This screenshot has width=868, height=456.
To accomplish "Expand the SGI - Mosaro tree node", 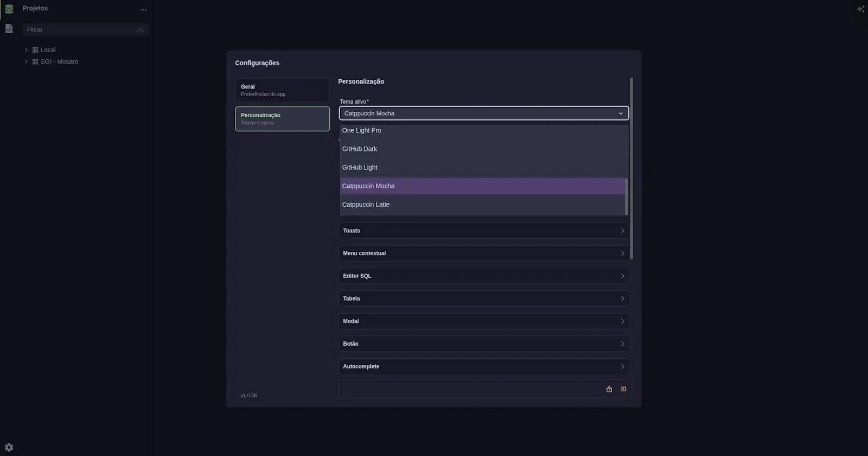I will point(26,62).
